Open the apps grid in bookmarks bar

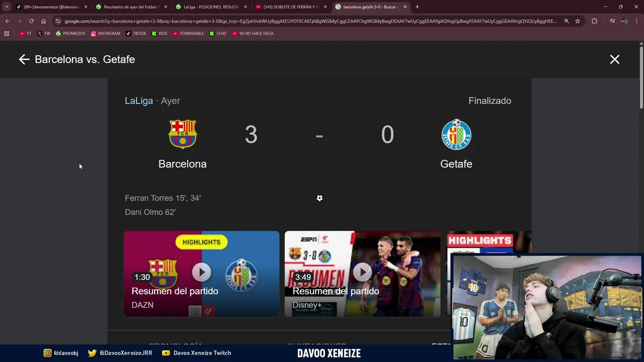[x=7, y=34]
